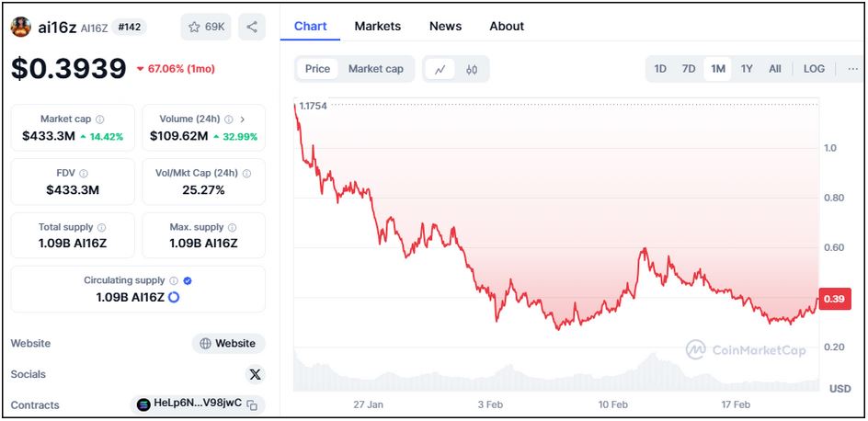Click the share icon button
The width and height of the screenshot is (868, 421).
click(x=252, y=27)
